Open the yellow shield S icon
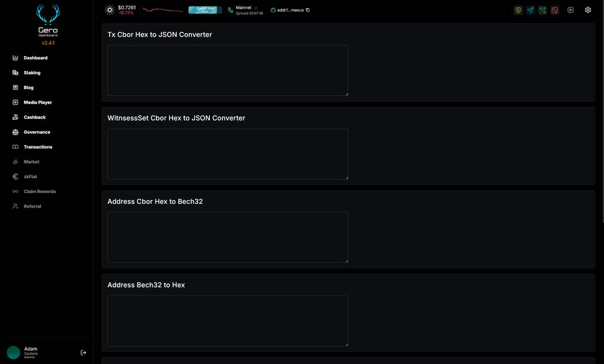Viewport: 604px width, 364px height. tap(518, 10)
